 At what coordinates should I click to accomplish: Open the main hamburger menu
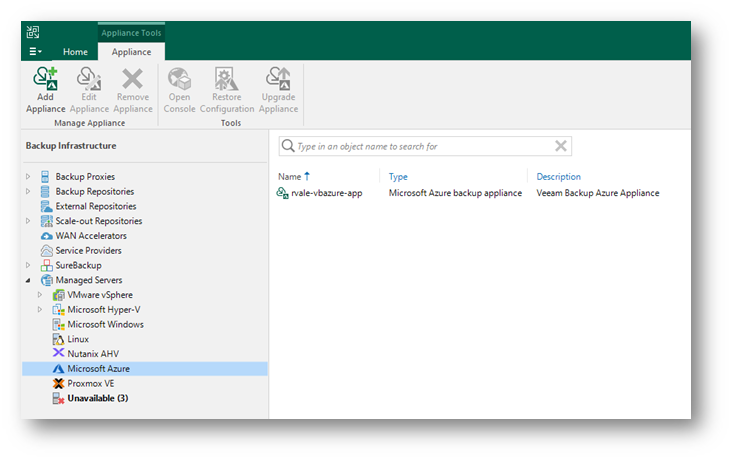tap(35, 51)
